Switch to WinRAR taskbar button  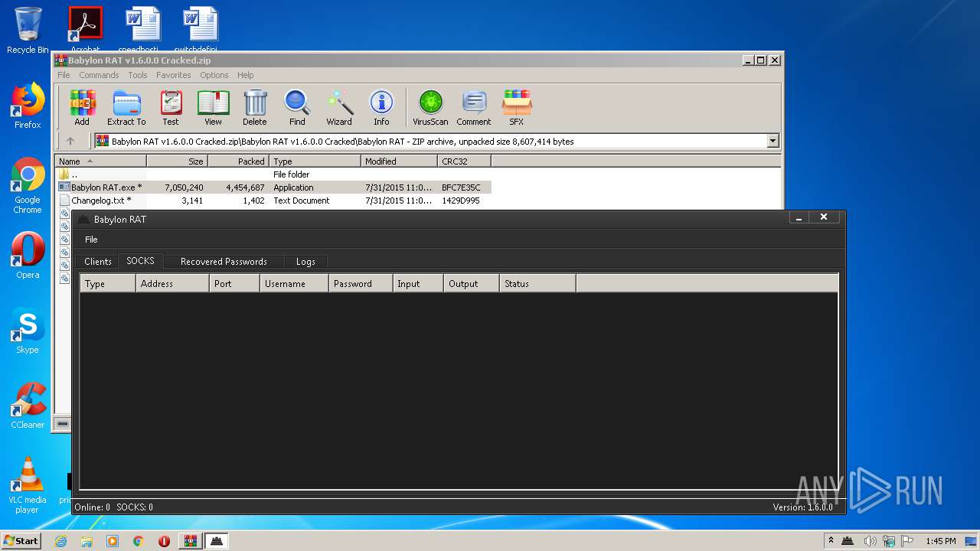(x=190, y=541)
